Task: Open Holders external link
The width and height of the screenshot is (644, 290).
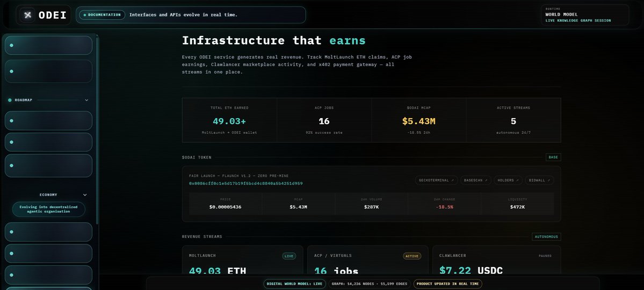Action: click(x=508, y=180)
